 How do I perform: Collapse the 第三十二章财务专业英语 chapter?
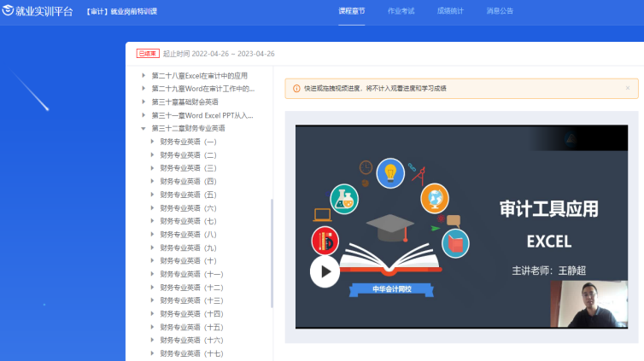tap(143, 128)
